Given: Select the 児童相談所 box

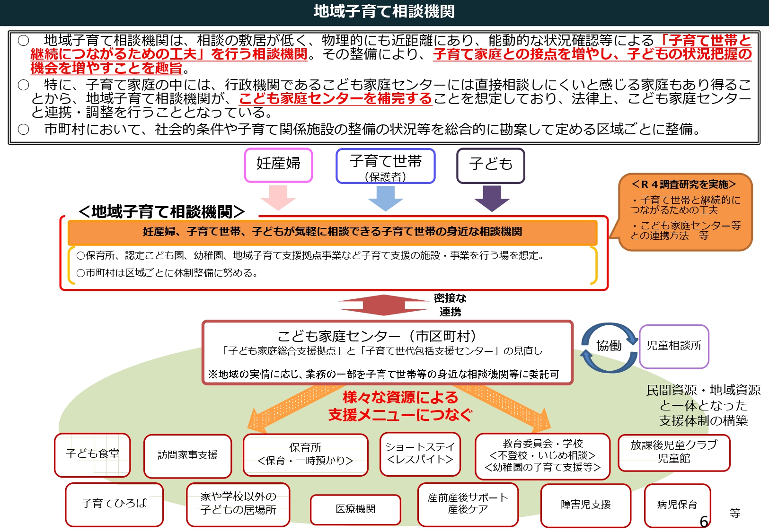Looking at the screenshot, I should pos(674,346).
